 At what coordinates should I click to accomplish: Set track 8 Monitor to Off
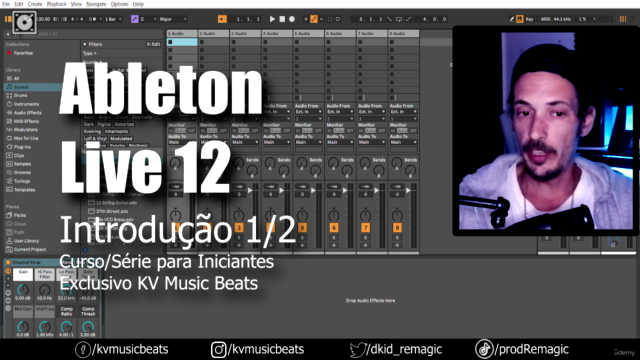(413, 131)
